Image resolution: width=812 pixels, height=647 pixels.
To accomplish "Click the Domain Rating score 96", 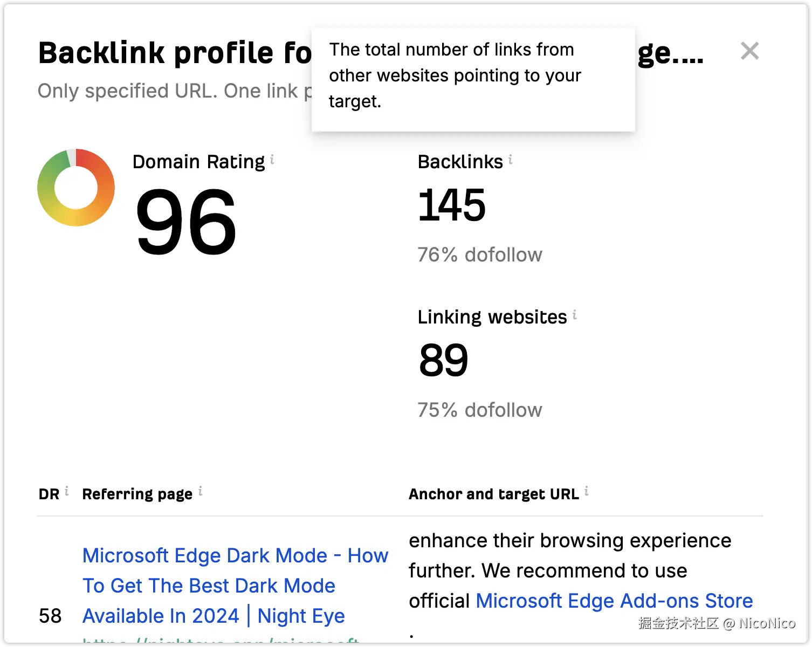I will click(185, 222).
